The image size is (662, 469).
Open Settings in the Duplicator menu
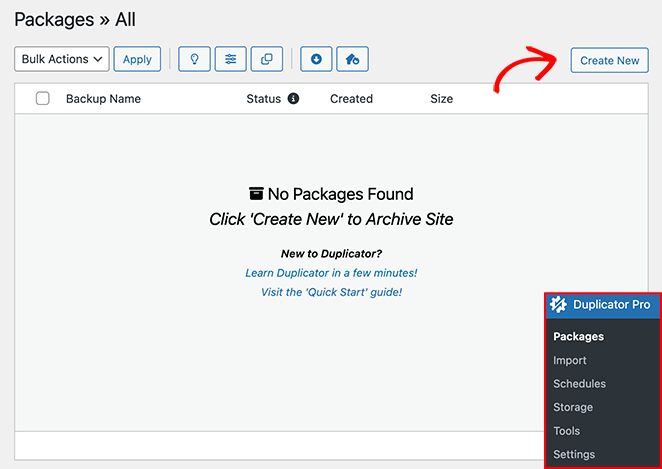[x=574, y=454]
